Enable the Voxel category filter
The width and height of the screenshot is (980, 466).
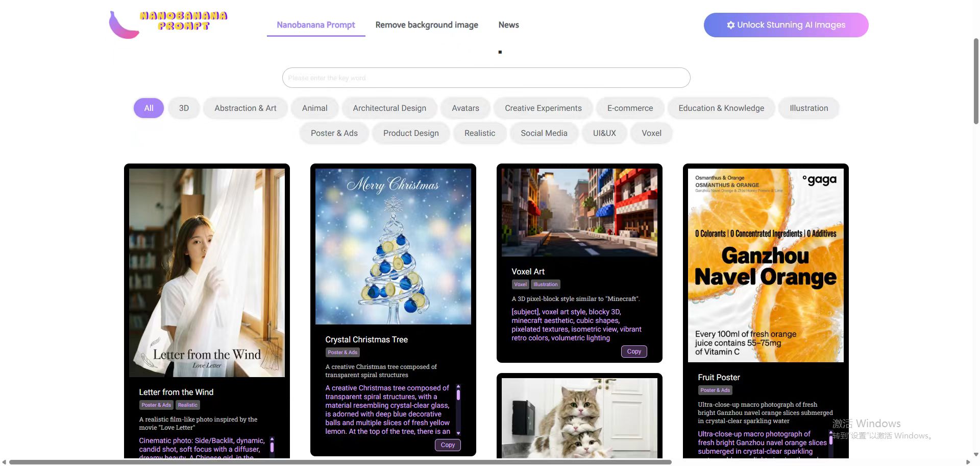(x=651, y=133)
